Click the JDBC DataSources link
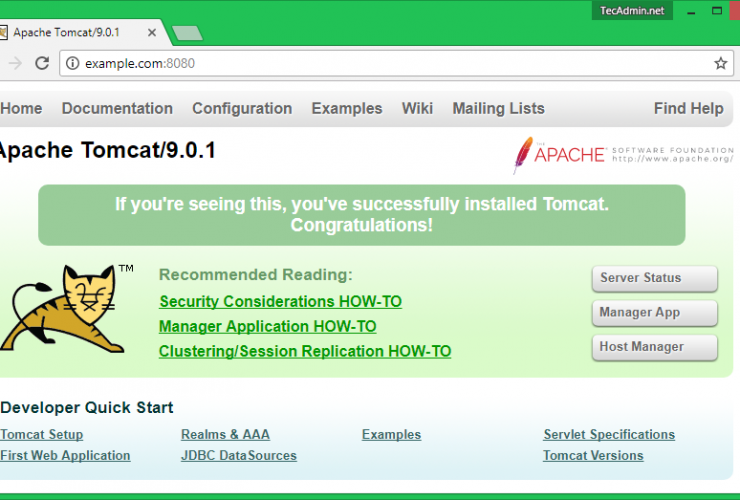Image resolution: width=740 pixels, height=500 pixels. pos(238,455)
